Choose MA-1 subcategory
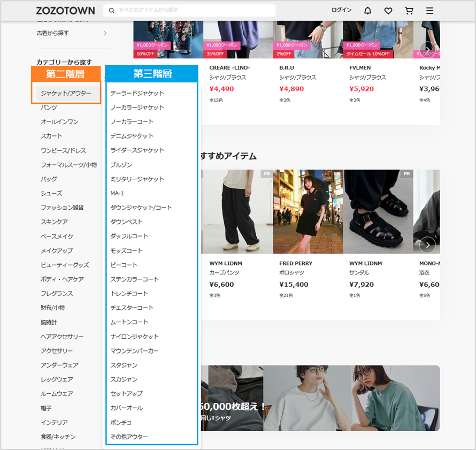The height and width of the screenshot is (450, 476). (x=117, y=193)
